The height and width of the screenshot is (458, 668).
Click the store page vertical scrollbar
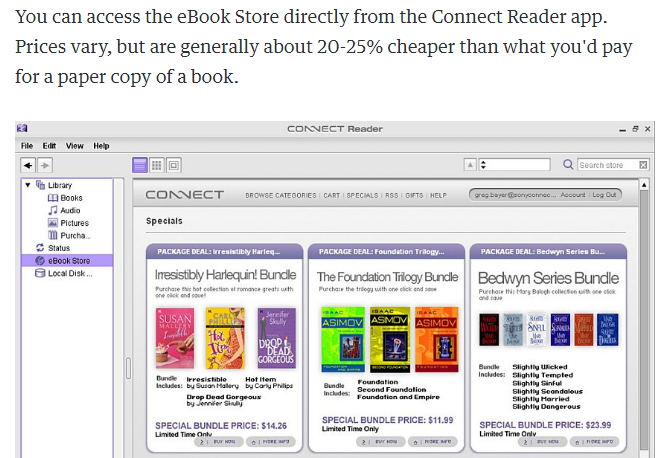(644, 315)
